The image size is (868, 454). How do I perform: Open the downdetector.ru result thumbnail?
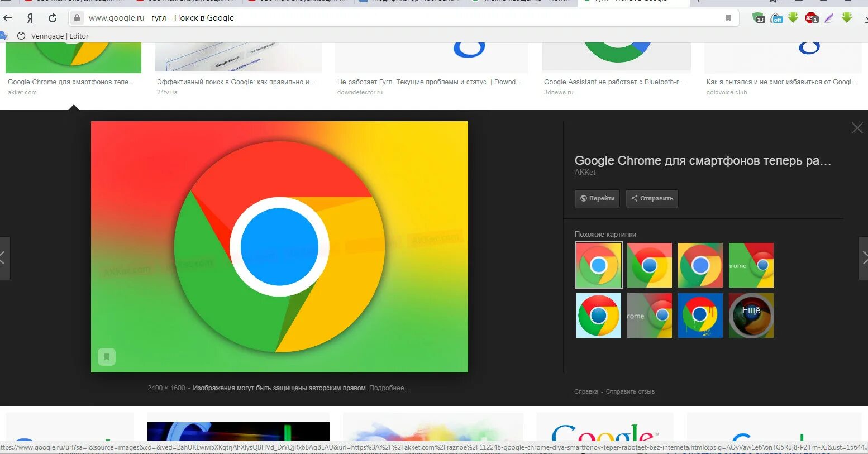tap(432, 58)
